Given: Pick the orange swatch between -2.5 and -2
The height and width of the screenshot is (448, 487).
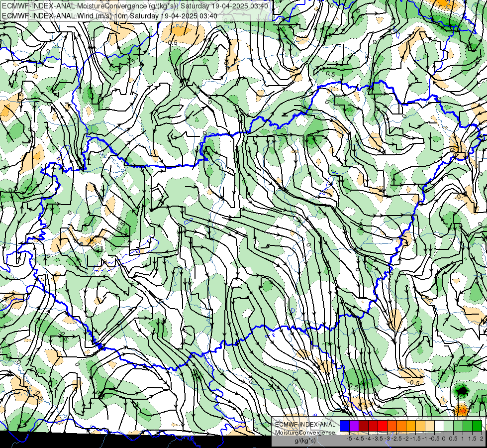Looking at the screenshot, I should [401, 426].
